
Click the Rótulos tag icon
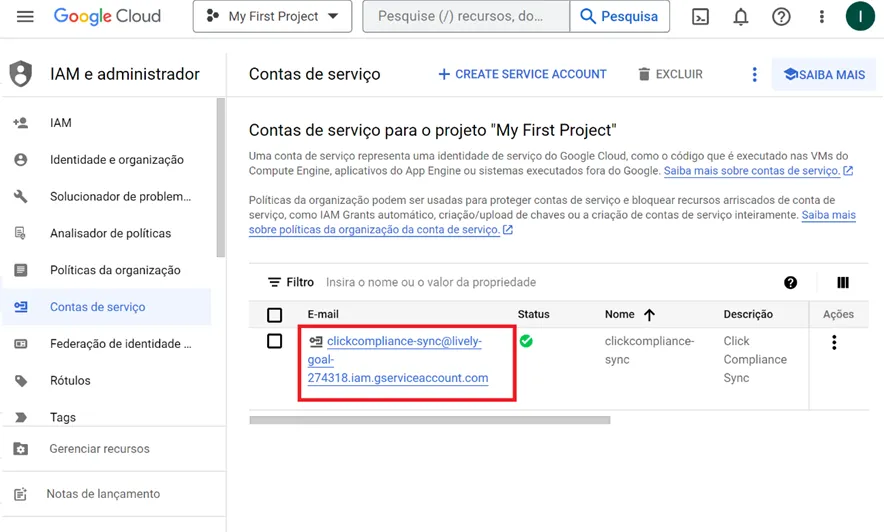tap(21, 380)
